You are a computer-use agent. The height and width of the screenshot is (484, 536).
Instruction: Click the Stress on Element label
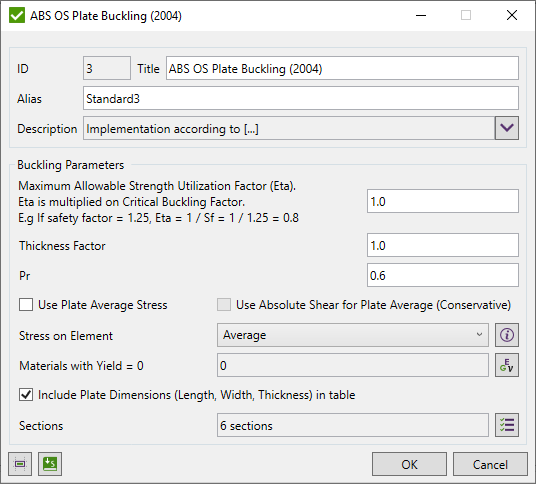tap(66, 336)
